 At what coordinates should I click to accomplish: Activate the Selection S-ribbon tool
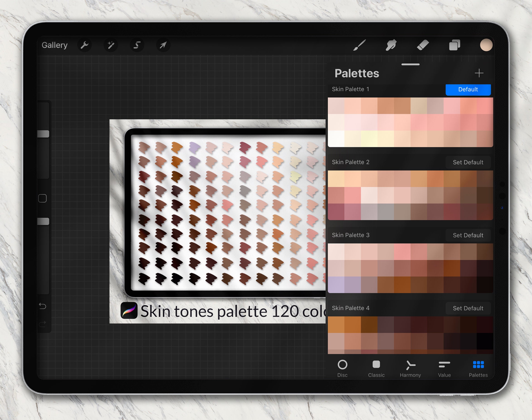click(x=137, y=45)
